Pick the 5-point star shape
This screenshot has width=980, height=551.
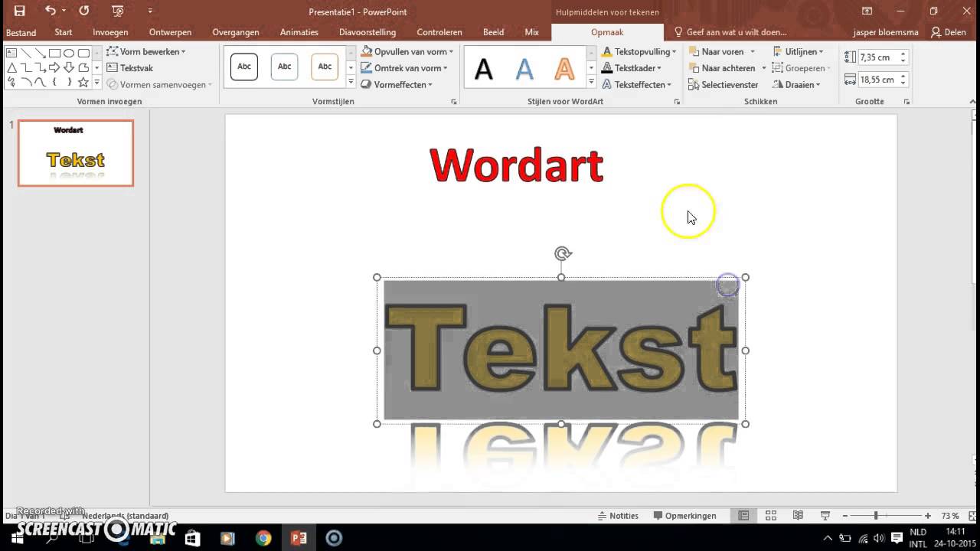tap(83, 82)
